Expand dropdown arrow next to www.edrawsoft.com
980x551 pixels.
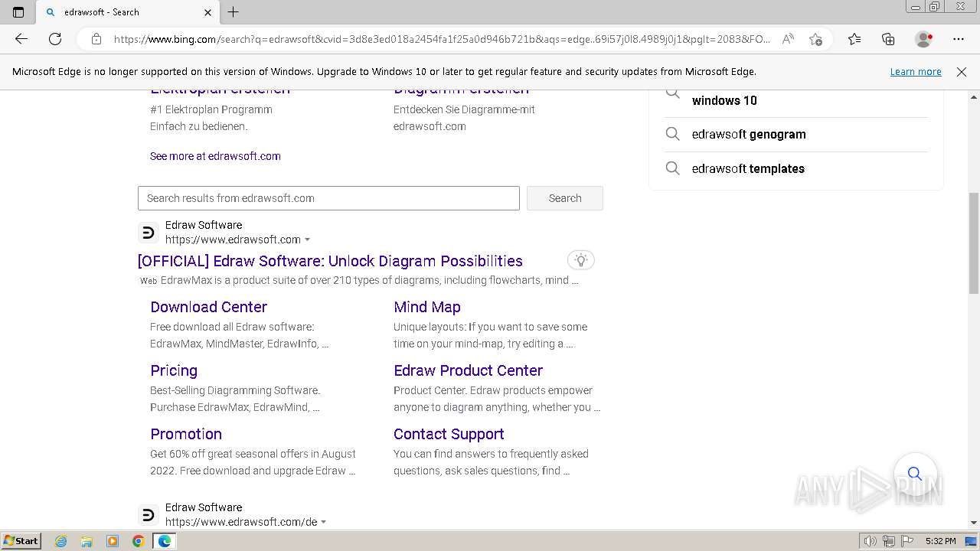pyautogui.click(x=308, y=240)
